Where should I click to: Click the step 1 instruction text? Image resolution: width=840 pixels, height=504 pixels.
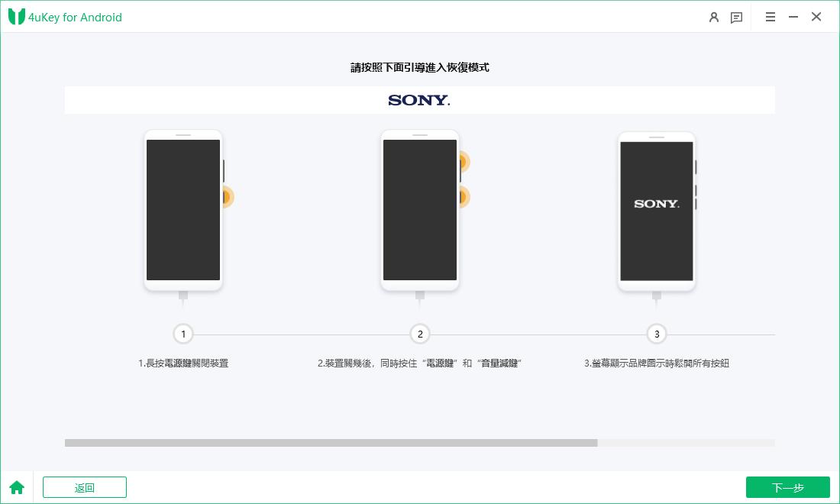183,363
